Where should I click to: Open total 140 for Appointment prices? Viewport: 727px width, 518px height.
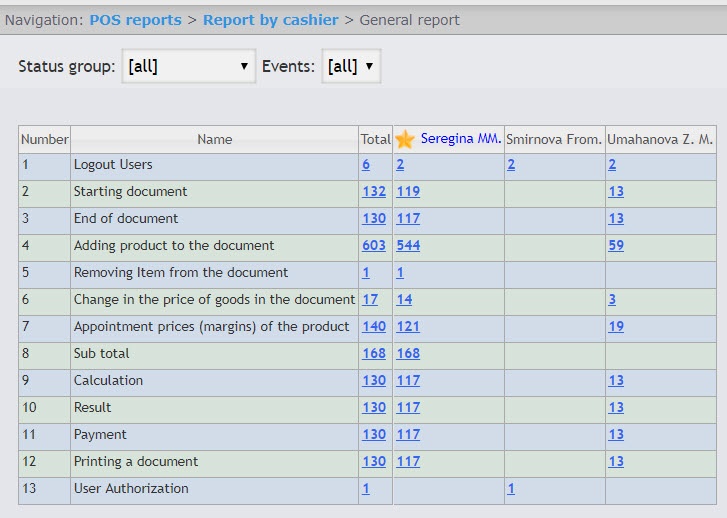click(373, 326)
